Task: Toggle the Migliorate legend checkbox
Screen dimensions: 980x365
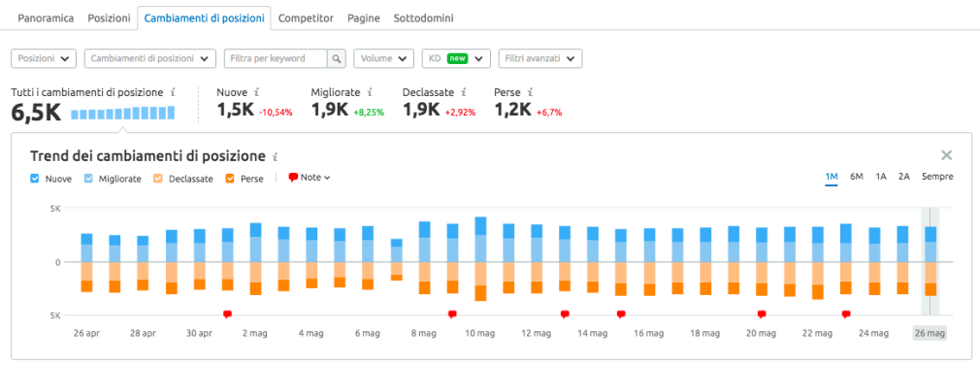Action: click(88, 179)
